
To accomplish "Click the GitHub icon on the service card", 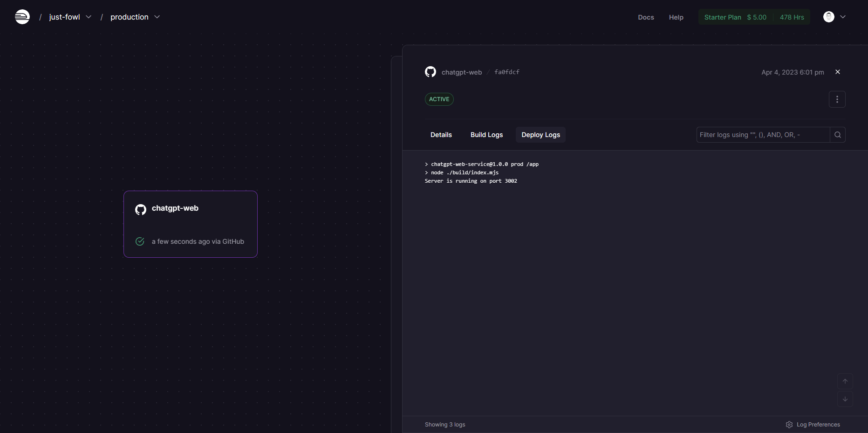I will click(x=141, y=210).
